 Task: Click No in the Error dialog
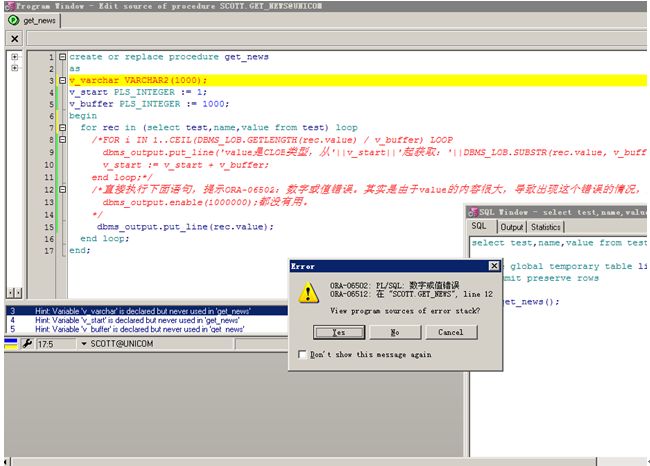tap(395, 332)
